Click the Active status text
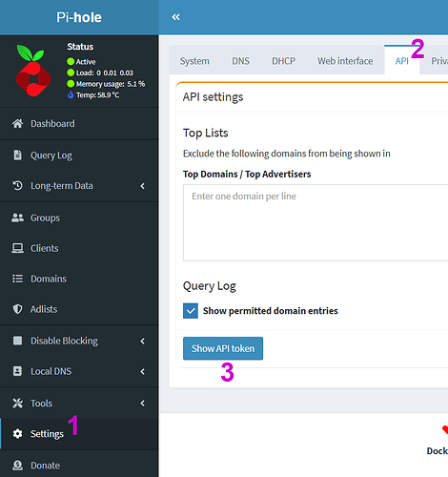This screenshot has width=448, height=477. tap(86, 62)
